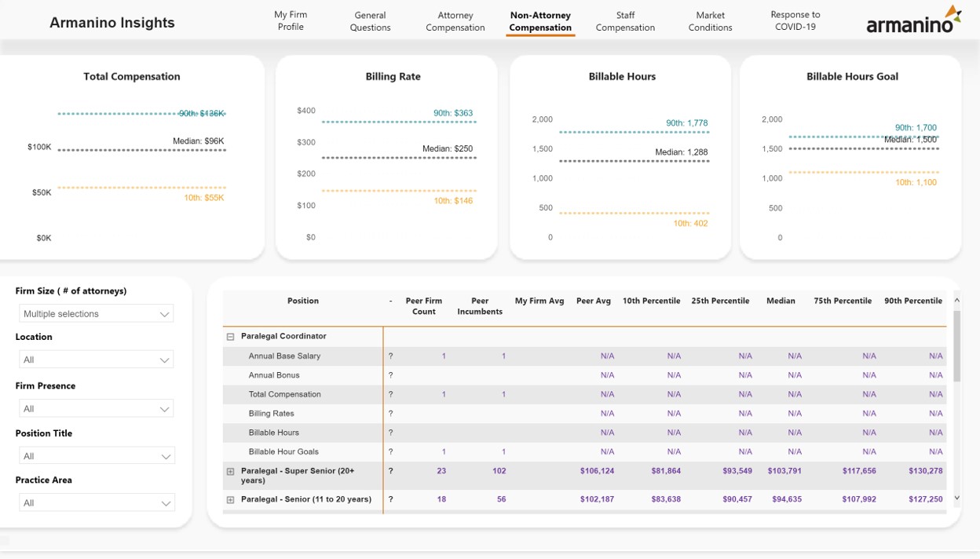The image size is (980, 559).
Task: Click the question mark for Billing Rates
Action: tap(390, 414)
